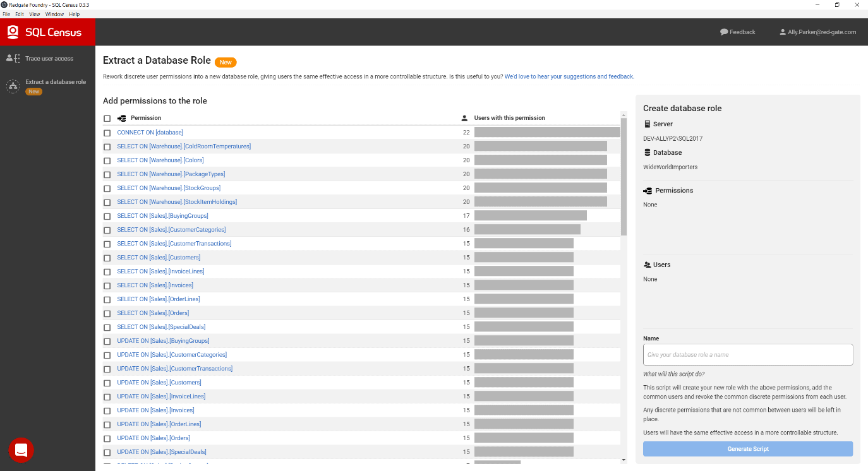Open the suggestions and feedback link
The image size is (868, 471).
(x=569, y=76)
